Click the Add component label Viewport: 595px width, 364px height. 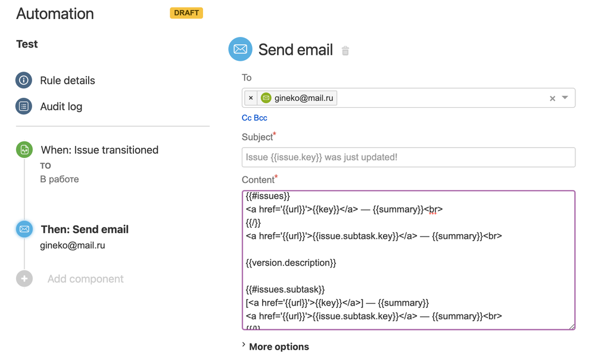[x=85, y=279]
